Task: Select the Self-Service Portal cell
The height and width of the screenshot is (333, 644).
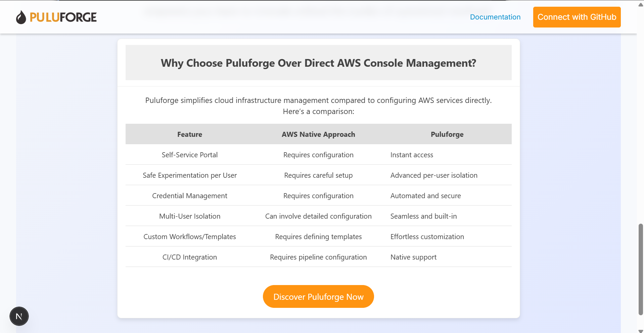Action: [190, 155]
